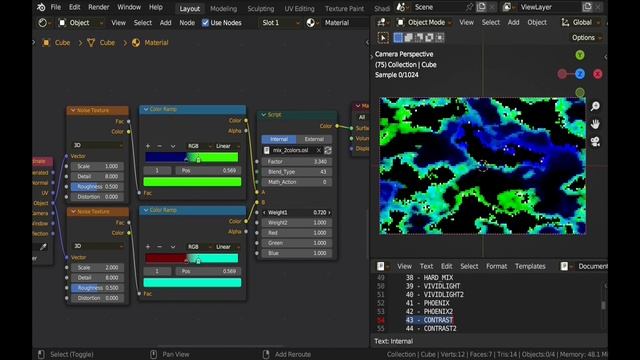Switch Script node to Internal mode

click(x=279, y=139)
